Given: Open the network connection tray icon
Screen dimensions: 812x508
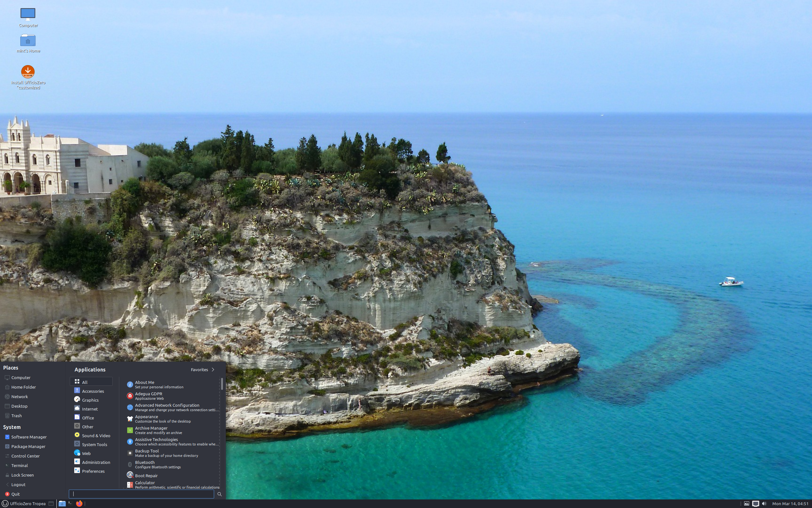Looking at the screenshot, I should (x=755, y=503).
